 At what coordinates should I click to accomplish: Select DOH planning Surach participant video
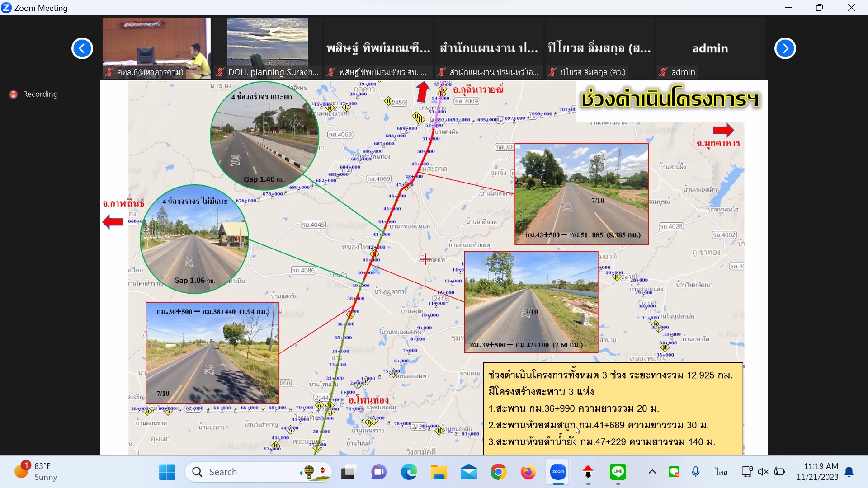268,47
